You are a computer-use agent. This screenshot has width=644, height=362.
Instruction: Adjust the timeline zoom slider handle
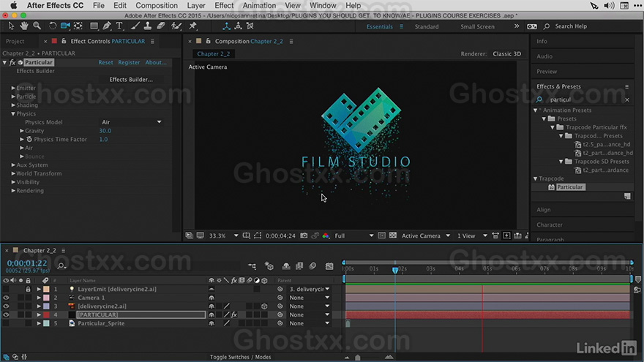coord(358,358)
